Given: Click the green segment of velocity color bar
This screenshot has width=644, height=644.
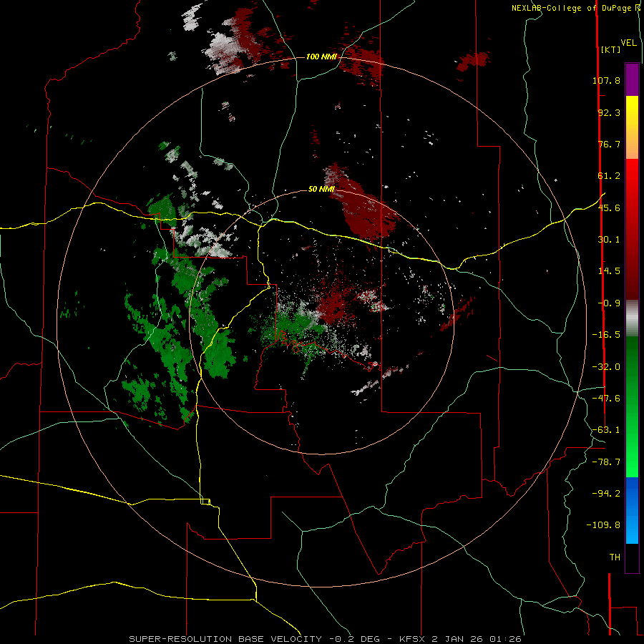Looking at the screenshot, I should [632, 406].
